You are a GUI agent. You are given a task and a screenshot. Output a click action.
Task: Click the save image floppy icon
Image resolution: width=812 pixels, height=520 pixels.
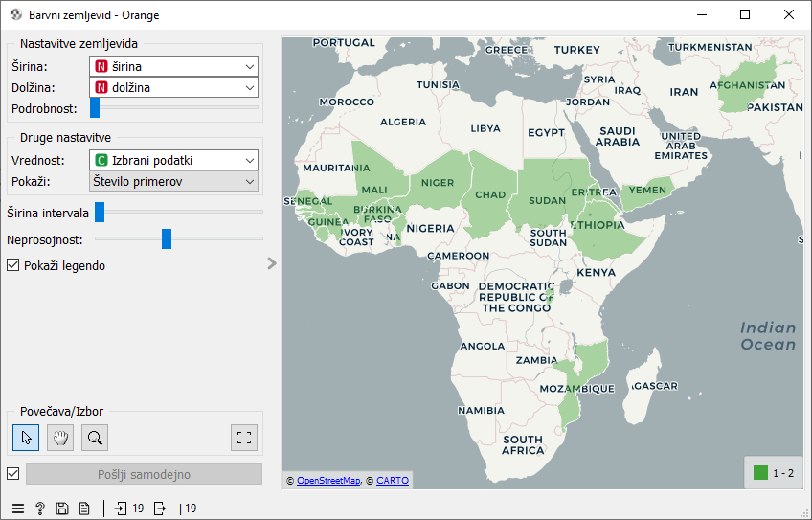pos(62,509)
